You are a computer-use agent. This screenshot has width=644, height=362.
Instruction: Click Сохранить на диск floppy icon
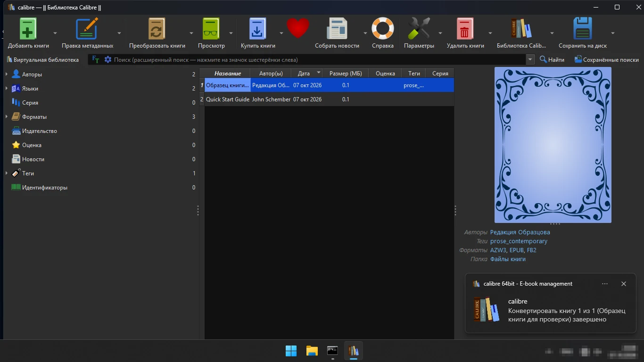point(583,29)
